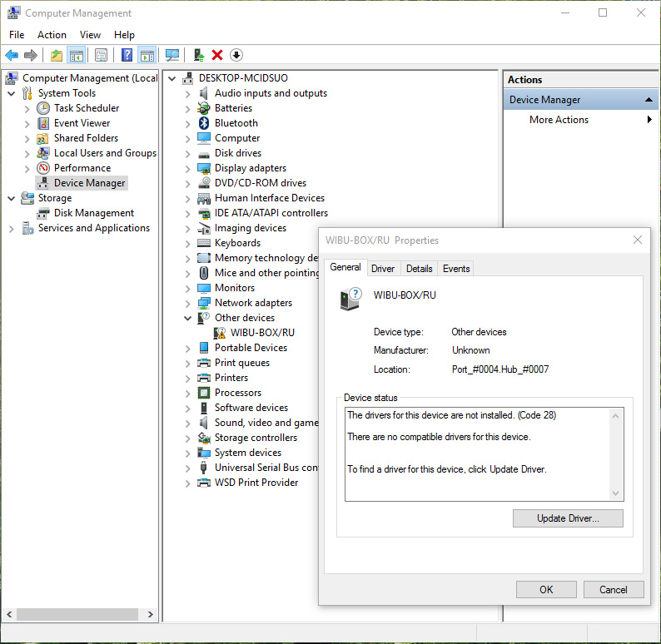661x644 pixels.
Task: Click left pane horizontal scrollbar right arrow
Action: click(151, 615)
